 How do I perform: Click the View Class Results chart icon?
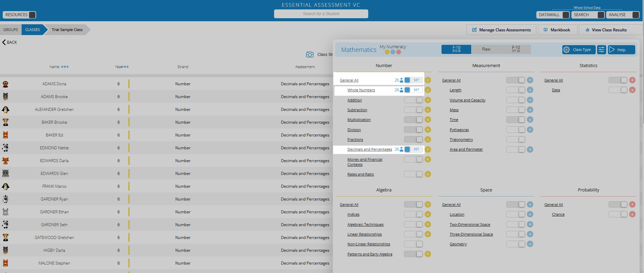(588, 30)
